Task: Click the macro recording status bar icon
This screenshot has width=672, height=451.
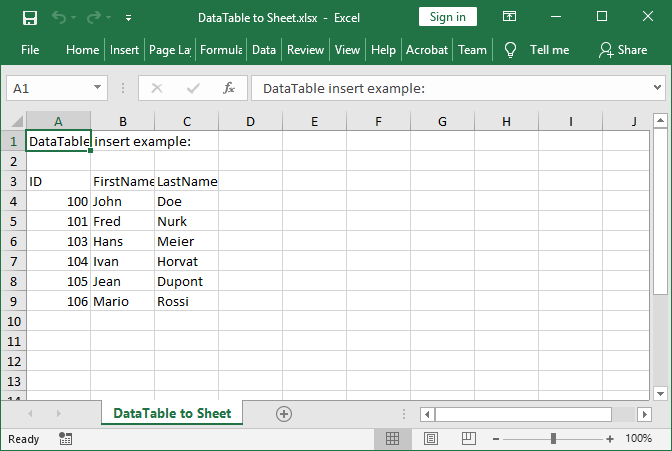Action: coord(66,439)
